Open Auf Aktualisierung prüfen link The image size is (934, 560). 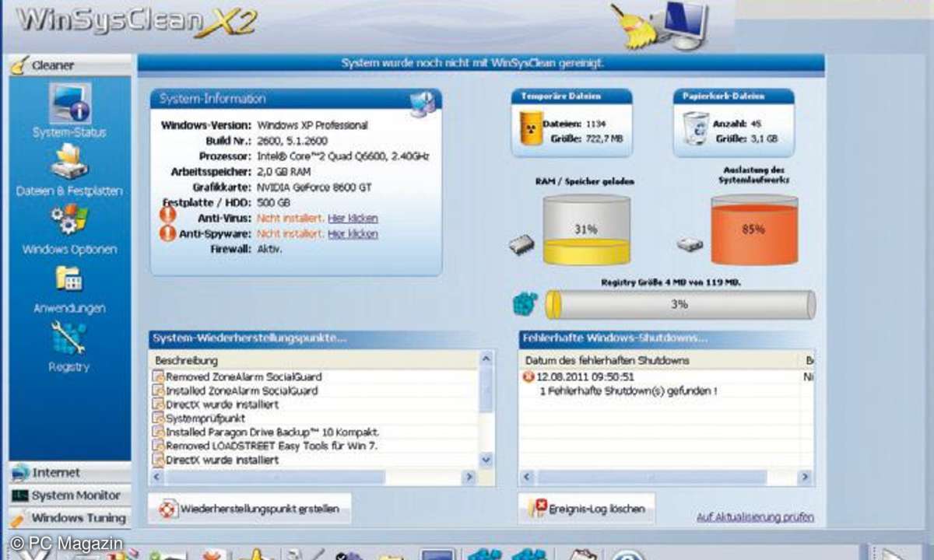pyautogui.click(x=755, y=516)
